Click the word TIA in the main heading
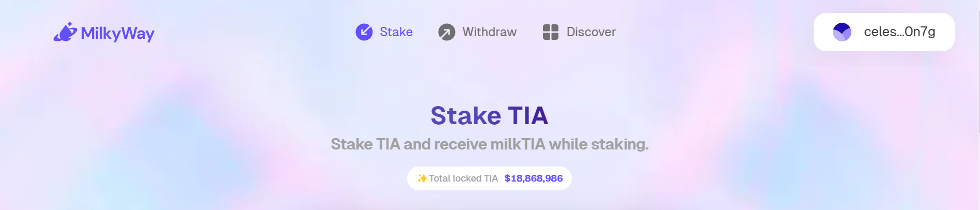The width and height of the screenshot is (980, 210). (527, 115)
